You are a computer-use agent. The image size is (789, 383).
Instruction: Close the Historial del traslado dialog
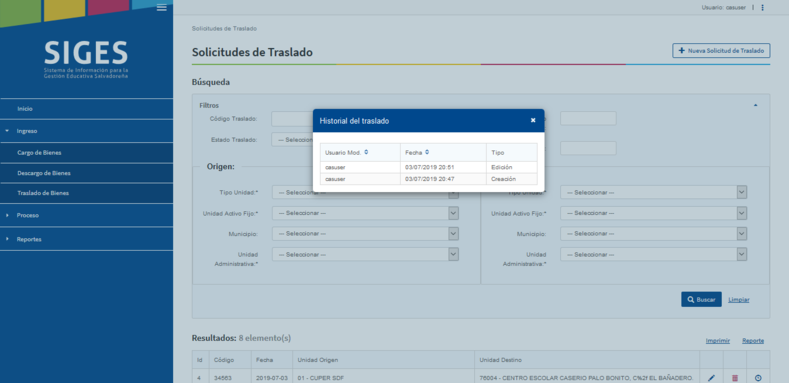tap(533, 120)
